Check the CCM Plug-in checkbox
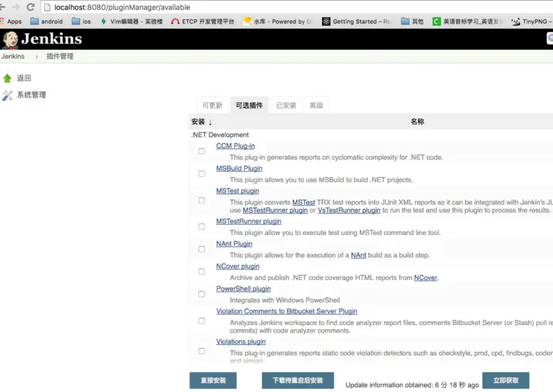The height and width of the screenshot is (392, 553). click(201, 151)
